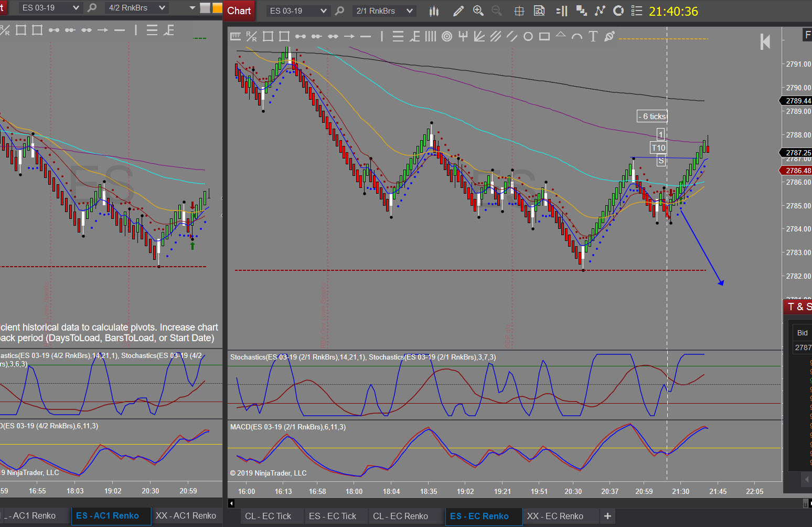Screen dimensions: 812x527
Task: Select Arrow Line tool in right chart
Action: point(349,36)
